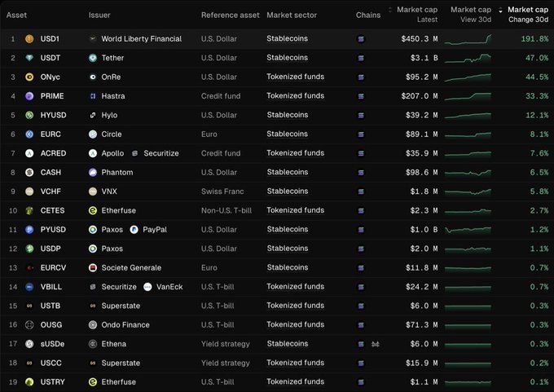The width and height of the screenshot is (554, 392).
Task: Click the Phantom issuer icon
Action: tap(93, 172)
